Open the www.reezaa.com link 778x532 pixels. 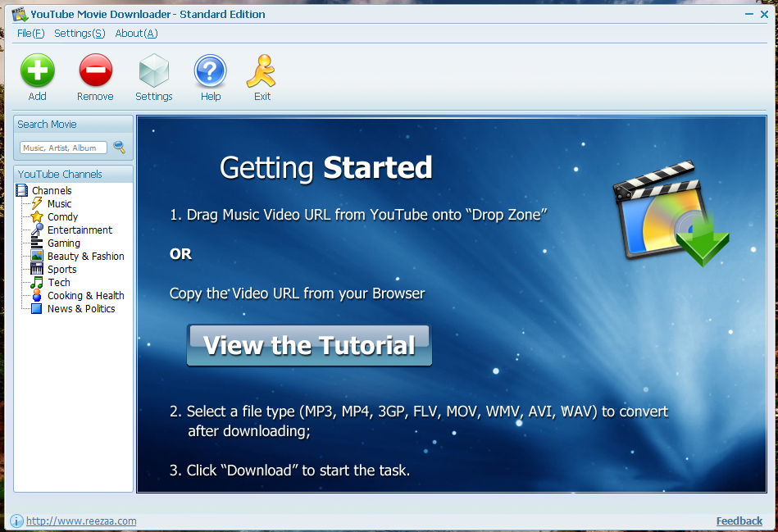pos(81,521)
